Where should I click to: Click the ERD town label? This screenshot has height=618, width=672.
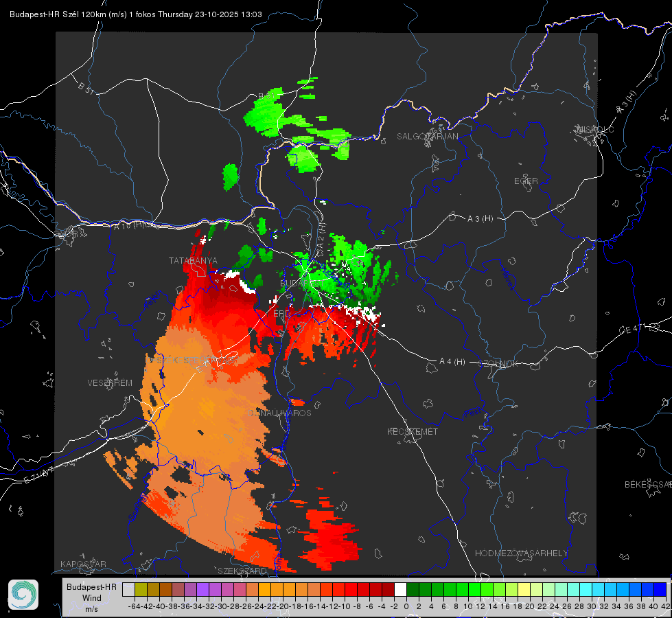281,314
